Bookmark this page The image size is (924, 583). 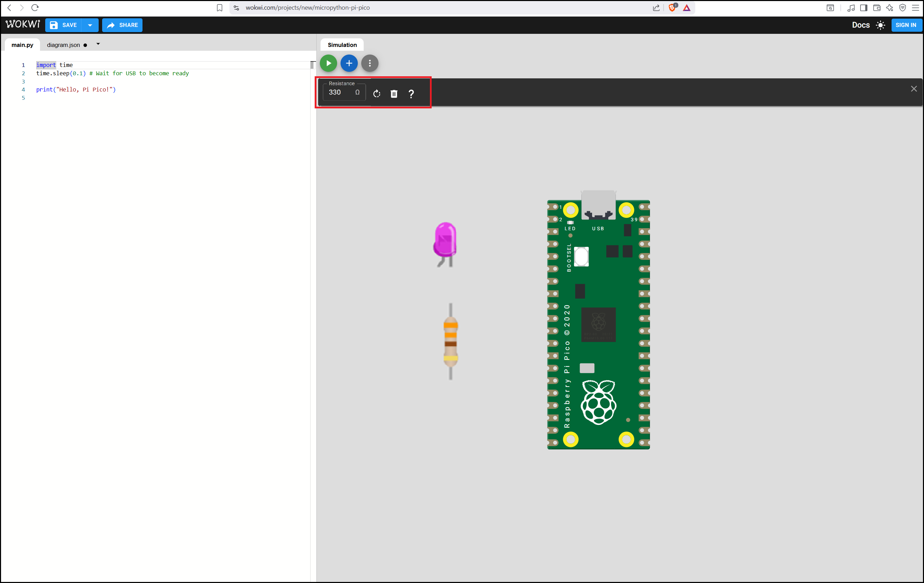pos(219,8)
